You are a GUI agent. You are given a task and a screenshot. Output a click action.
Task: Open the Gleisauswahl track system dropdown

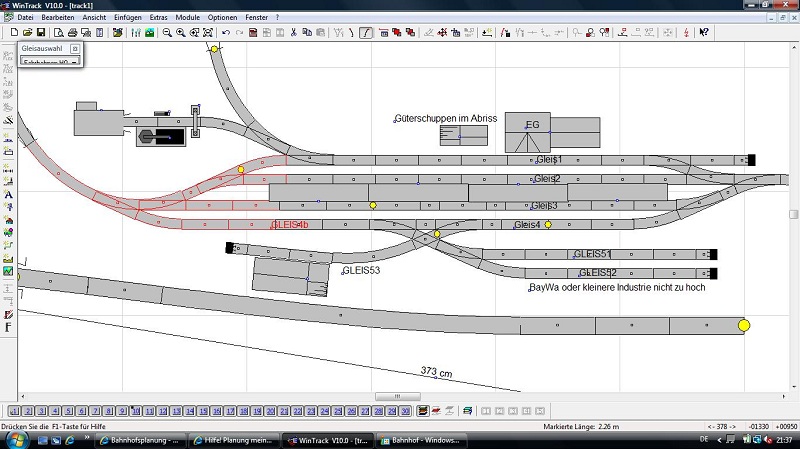click(x=74, y=63)
